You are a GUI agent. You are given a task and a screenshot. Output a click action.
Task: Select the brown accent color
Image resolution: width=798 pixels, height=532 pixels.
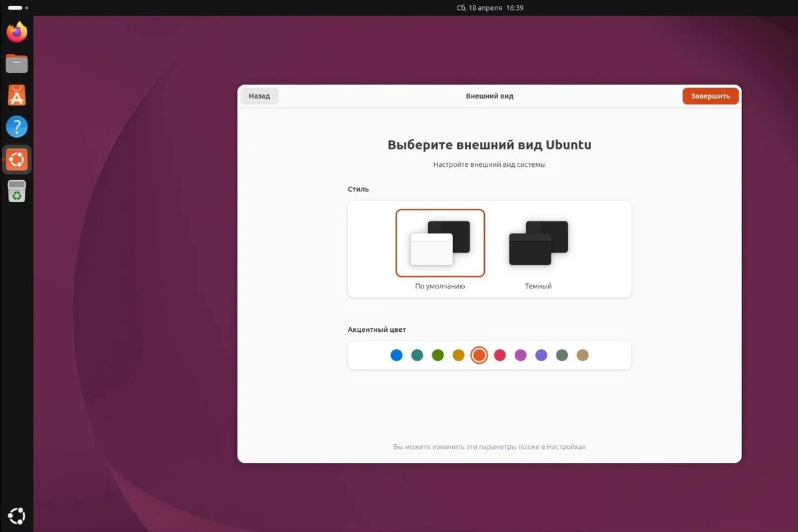point(583,355)
